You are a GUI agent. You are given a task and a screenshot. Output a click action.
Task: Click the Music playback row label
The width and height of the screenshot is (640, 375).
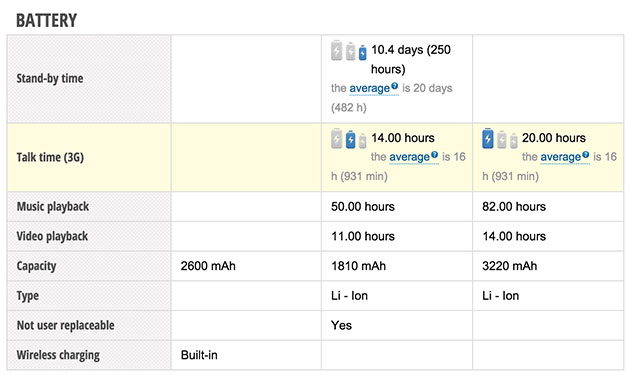click(x=53, y=207)
